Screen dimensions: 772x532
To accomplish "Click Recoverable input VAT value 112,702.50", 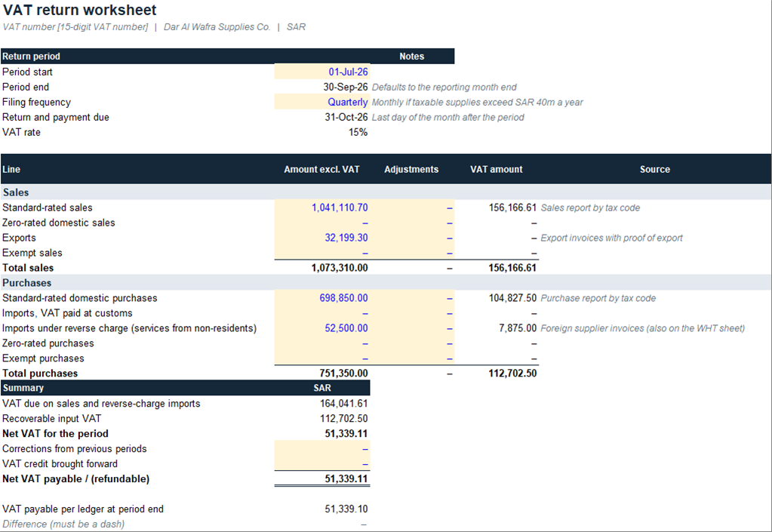I will [x=343, y=419].
